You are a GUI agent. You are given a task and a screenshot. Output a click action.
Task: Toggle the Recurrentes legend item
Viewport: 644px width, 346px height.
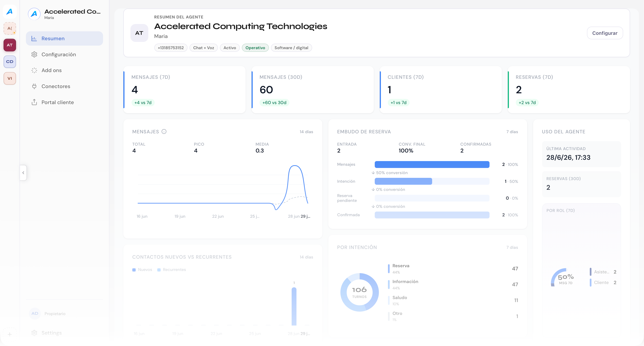click(x=171, y=269)
